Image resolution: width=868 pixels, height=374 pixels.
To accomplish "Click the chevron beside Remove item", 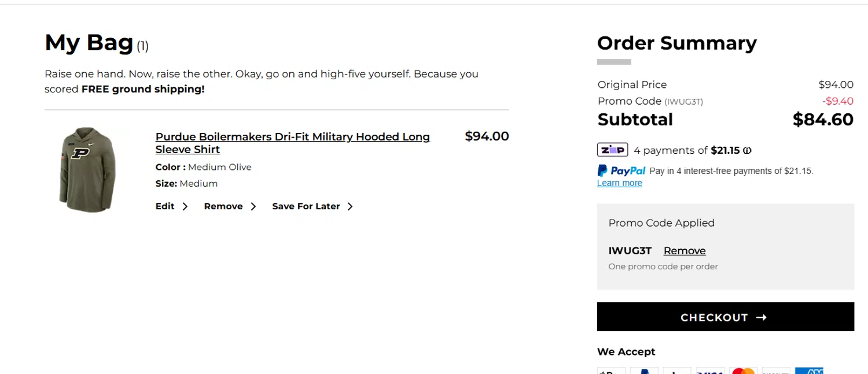I will (x=253, y=206).
